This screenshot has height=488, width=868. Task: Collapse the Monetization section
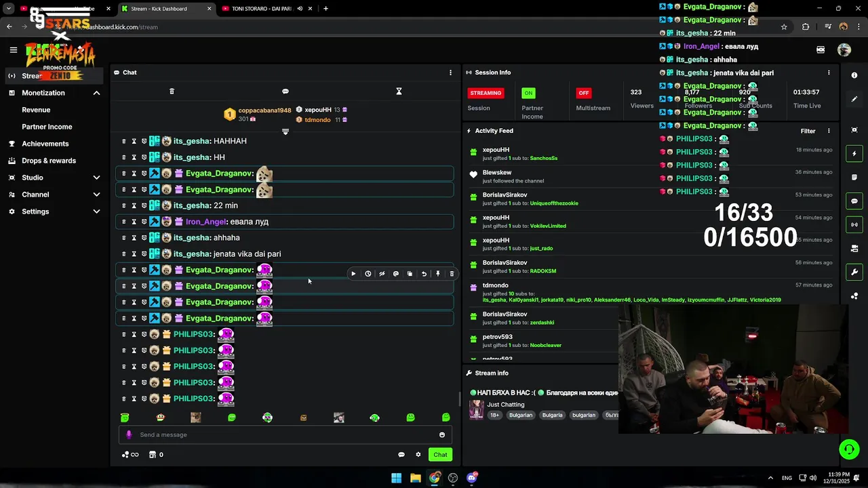[x=96, y=93]
